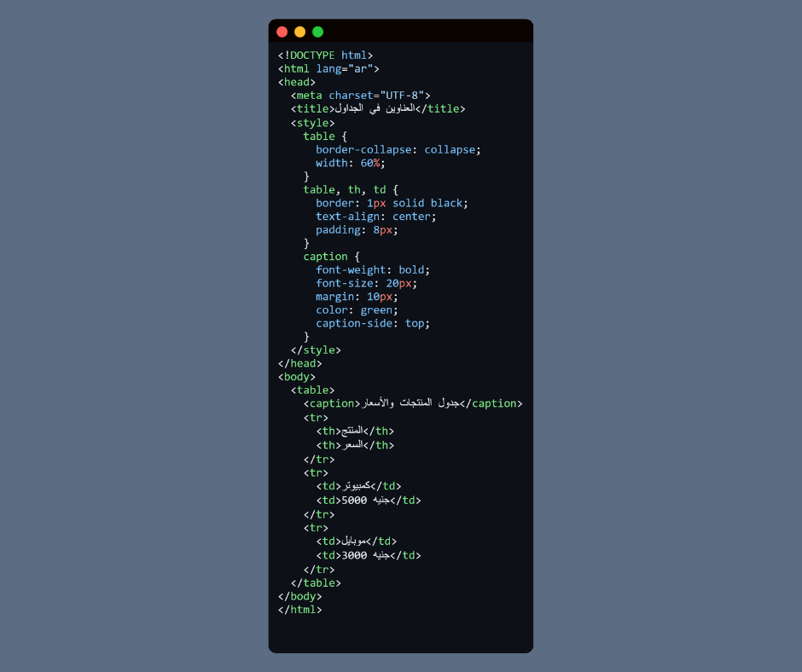Click the caption element line in the table
The image size is (802, 672).
(x=413, y=403)
